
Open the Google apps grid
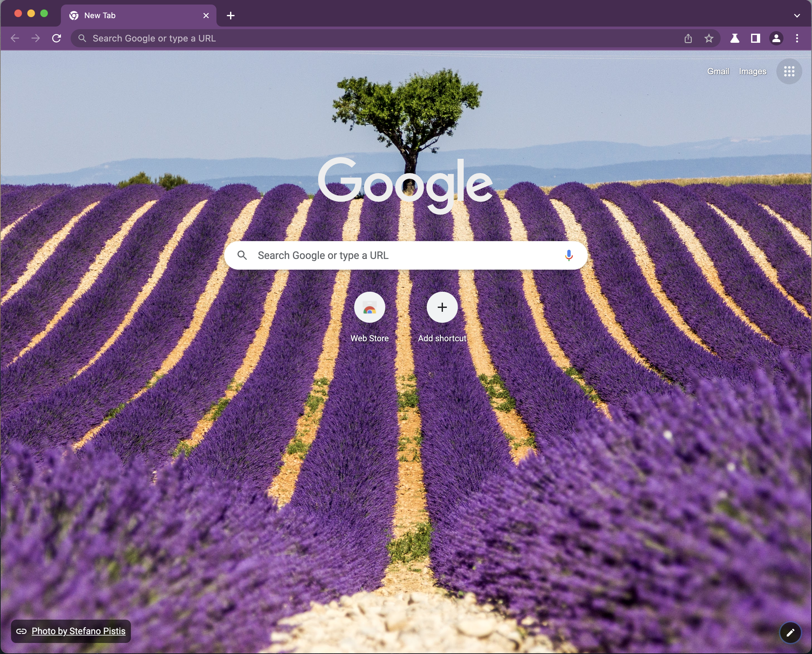(789, 71)
